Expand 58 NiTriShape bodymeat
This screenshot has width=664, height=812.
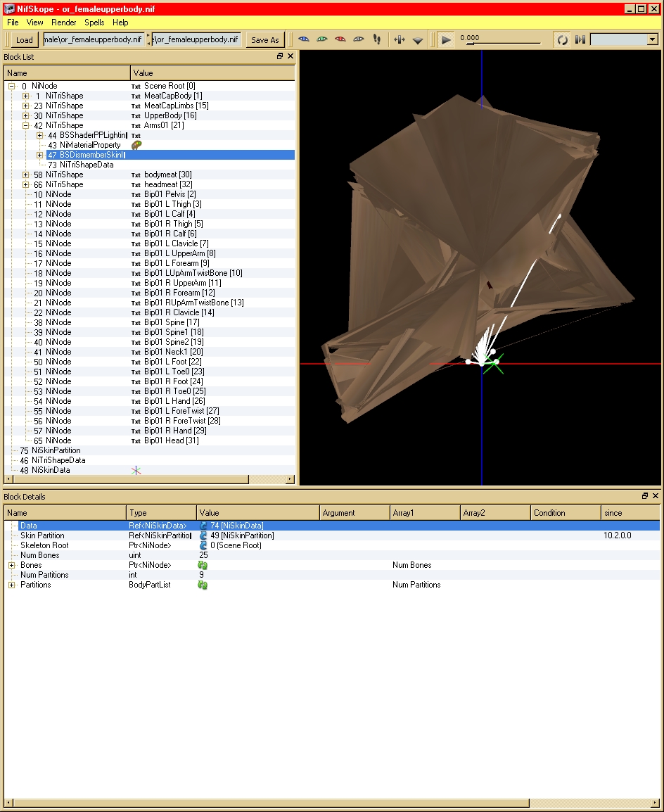click(25, 175)
